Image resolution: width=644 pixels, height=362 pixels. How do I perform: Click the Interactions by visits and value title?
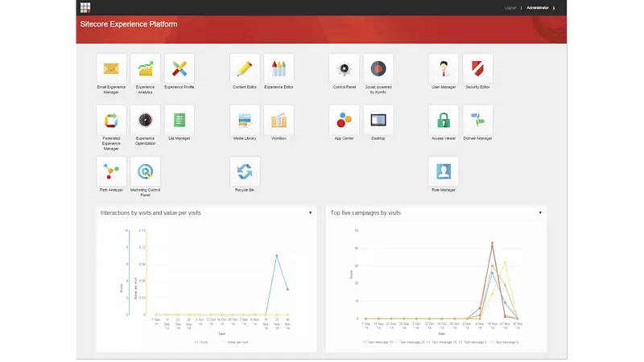pos(151,212)
